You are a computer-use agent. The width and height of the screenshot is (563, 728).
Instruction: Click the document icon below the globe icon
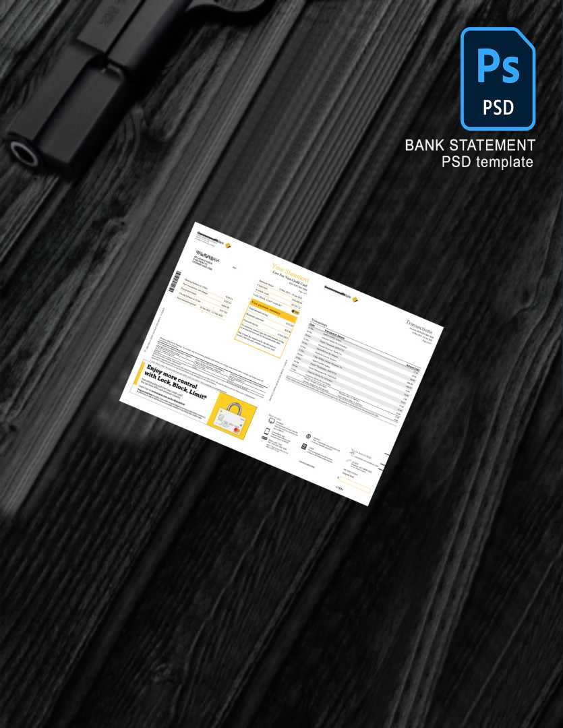tap(304, 447)
